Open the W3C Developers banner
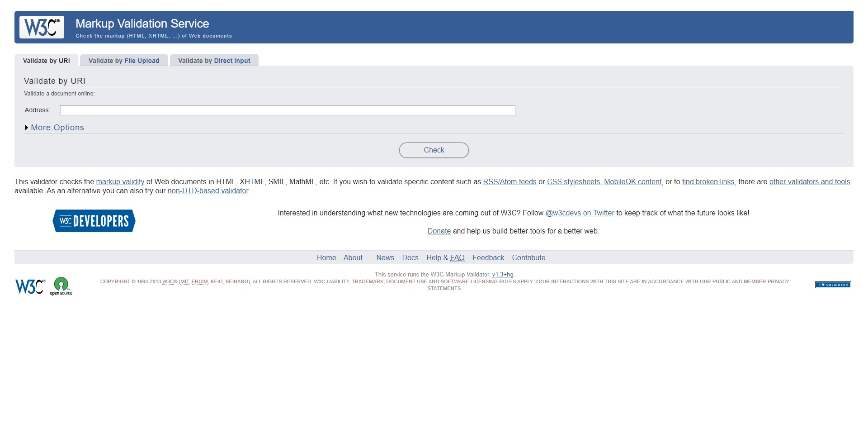The width and height of the screenshot is (868, 424). point(94,221)
